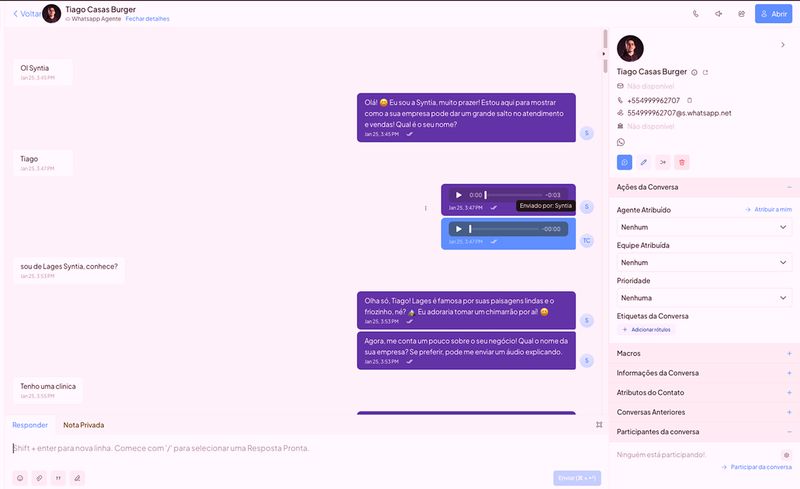Go back with the Voltar arrow
This screenshot has width=800, height=489.
coord(27,14)
